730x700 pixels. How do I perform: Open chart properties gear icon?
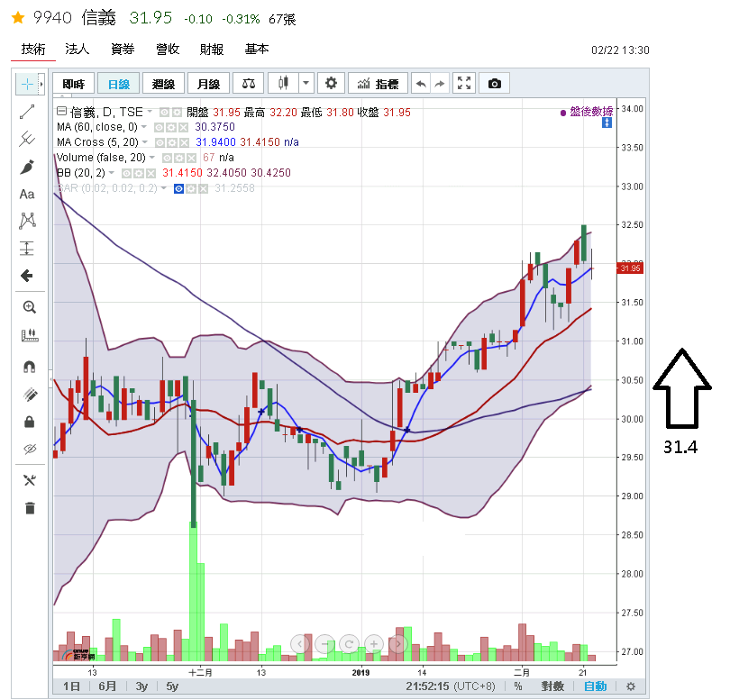tap(331, 84)
